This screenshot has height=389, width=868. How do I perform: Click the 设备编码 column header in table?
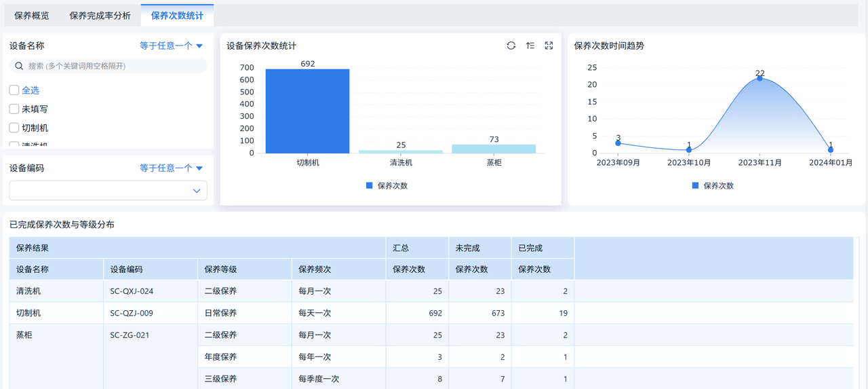point(151,269)
